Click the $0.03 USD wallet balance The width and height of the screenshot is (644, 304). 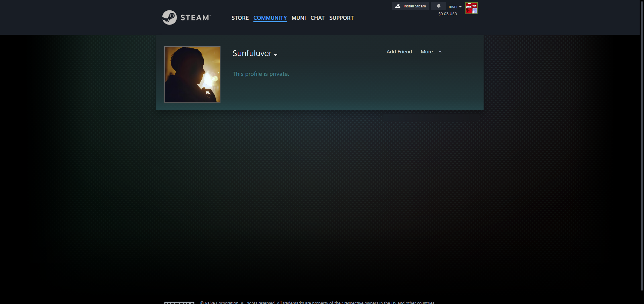click(447, 14)
